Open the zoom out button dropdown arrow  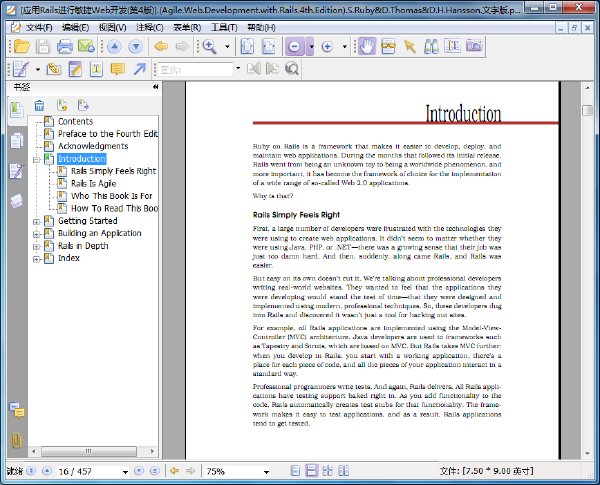[311, 46]
